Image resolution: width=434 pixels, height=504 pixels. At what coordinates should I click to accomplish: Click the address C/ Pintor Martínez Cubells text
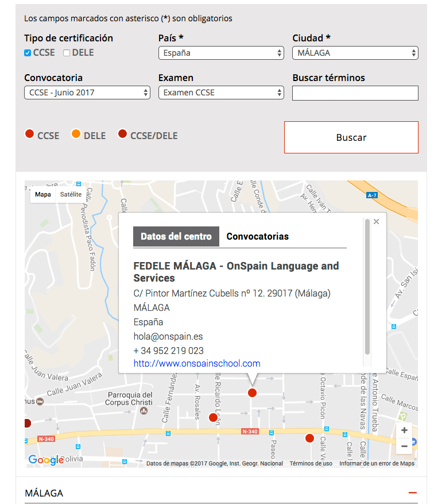click(x=232, y=294)
